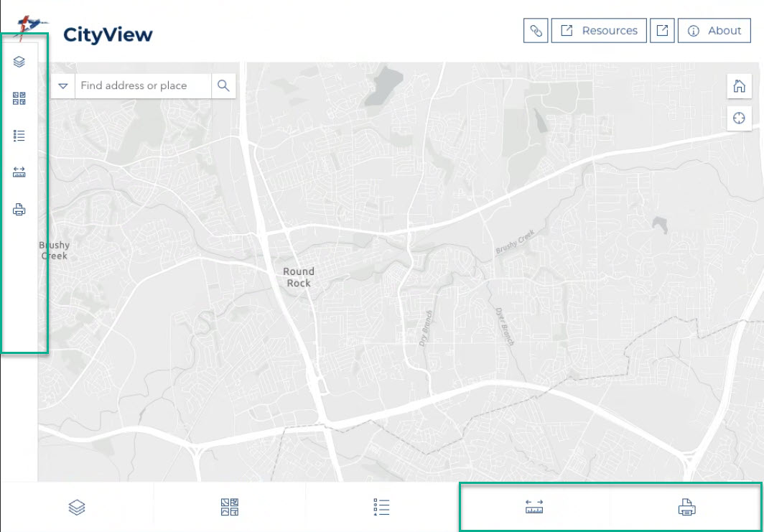Click the Dyer Branch map label

tap(505, 327)
